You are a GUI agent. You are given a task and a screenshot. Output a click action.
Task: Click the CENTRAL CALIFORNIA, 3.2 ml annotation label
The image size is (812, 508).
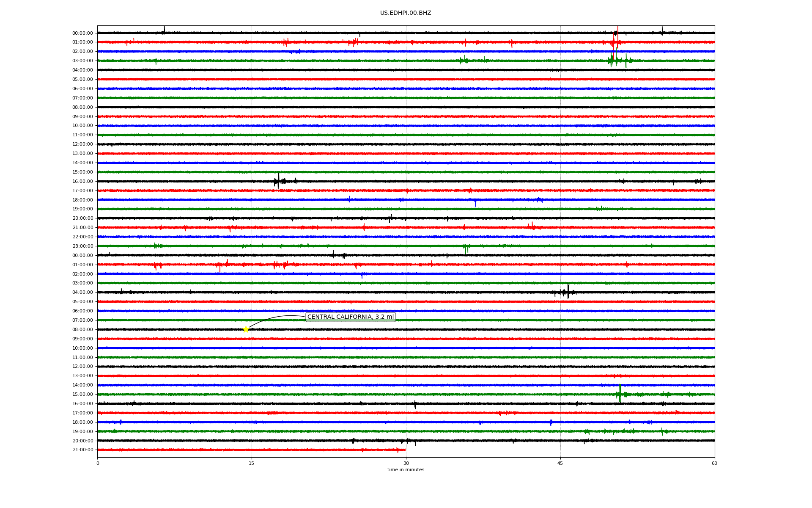[x=350, y=317]
